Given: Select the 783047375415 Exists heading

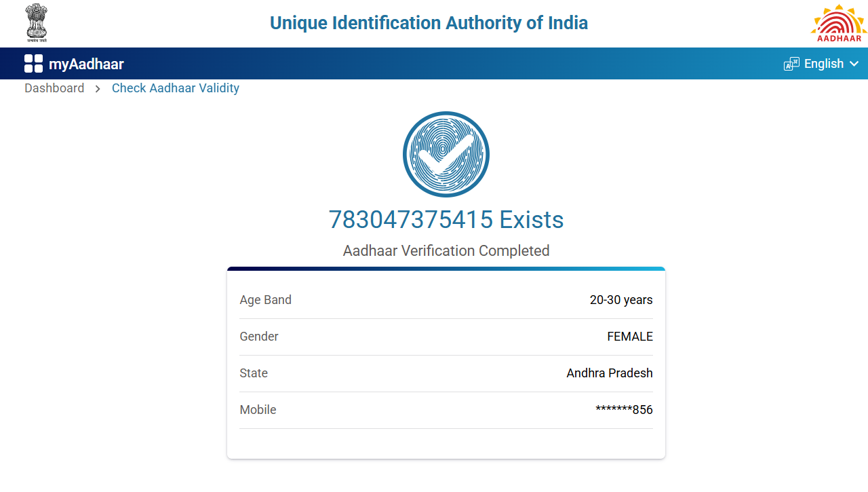Looking at the screenshot, I should click(446, 220).
